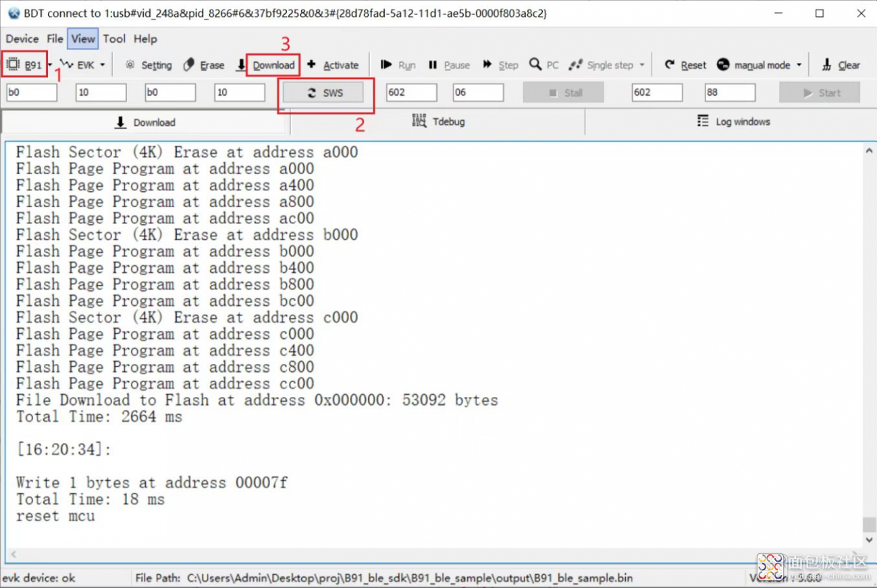The width and height of the screenshot is (877, 588).
Task: Click the 88 input field
Action: (x=730, y=92)
